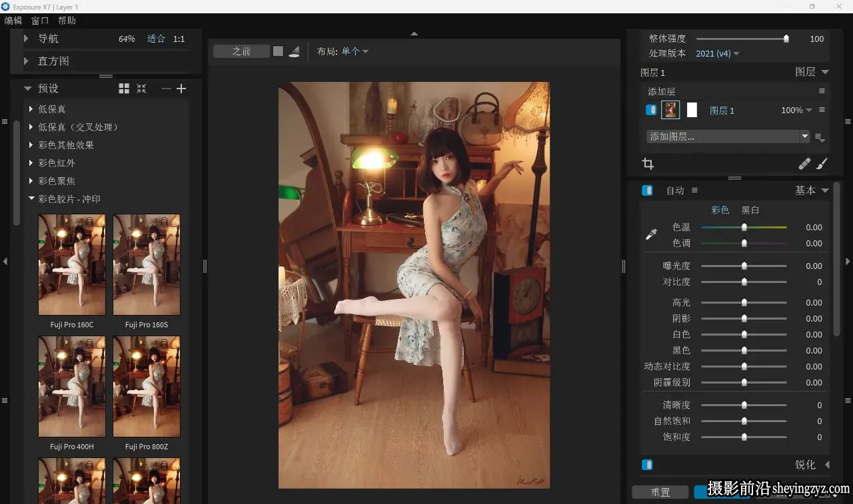The height and width of the screenshot is (504, 853).
Task: Click the white mask thumbnail of 图层 1
Action: pos(692,110)
